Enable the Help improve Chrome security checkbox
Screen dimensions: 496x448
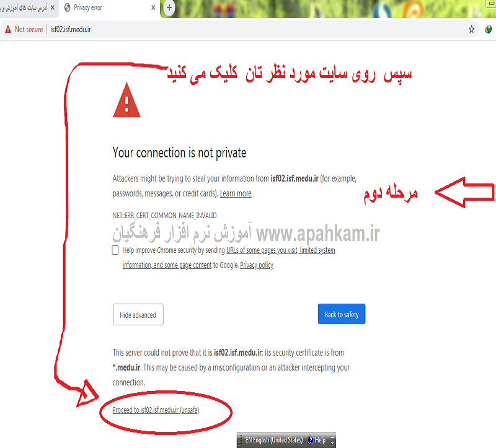point(115,250)
